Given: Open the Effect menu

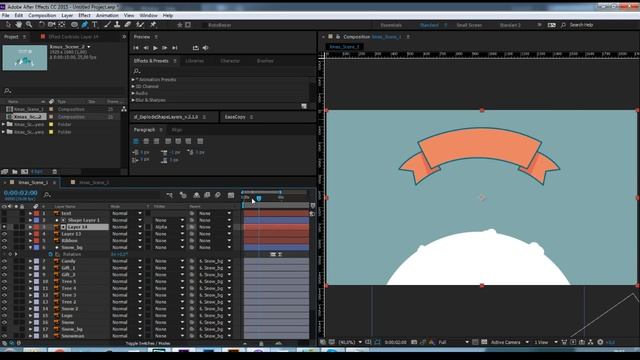Looking at the screenshot, I should coord(84,16).
